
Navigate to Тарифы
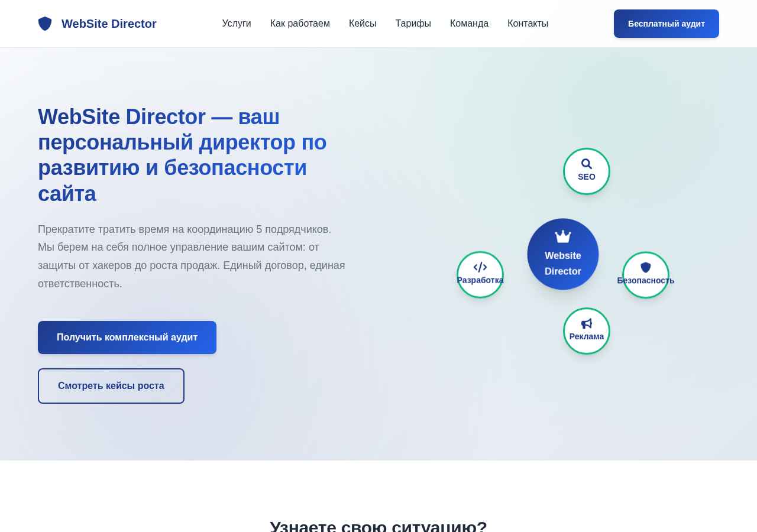tap(413, 24)
